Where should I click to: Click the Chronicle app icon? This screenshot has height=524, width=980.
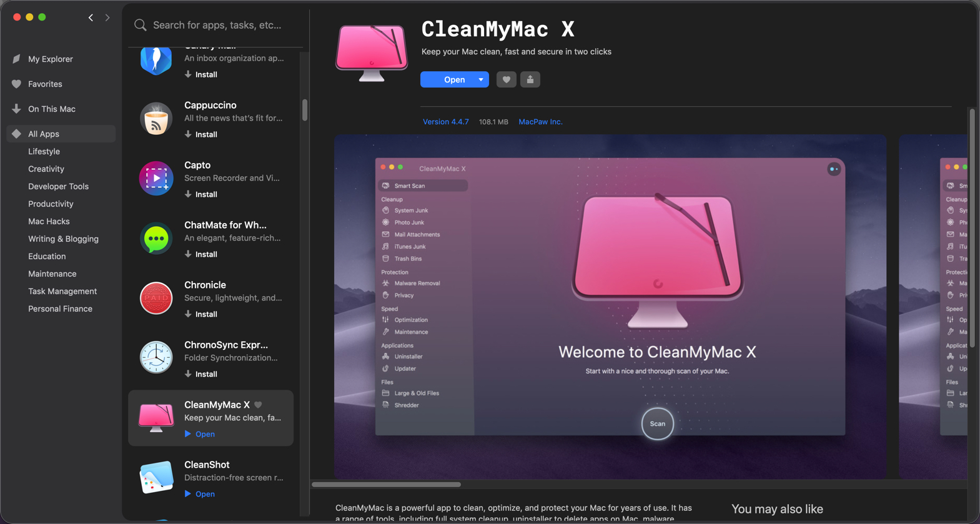pyautogui.click(x=156, y=299)
